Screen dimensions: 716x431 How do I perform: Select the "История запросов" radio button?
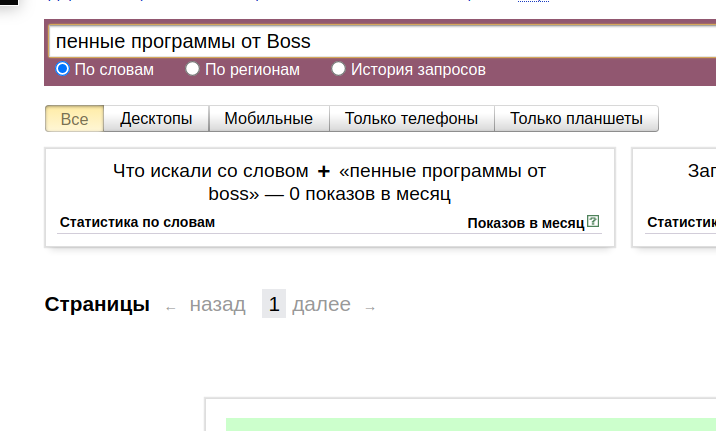click(x=338, y=69)
